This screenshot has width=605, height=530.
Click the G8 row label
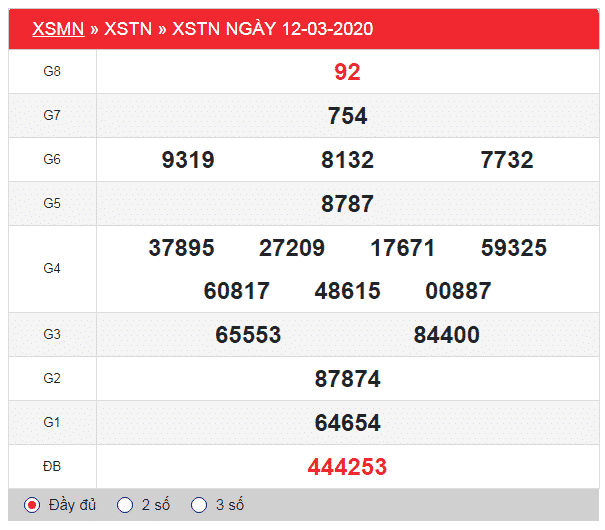tap(52, 72)
